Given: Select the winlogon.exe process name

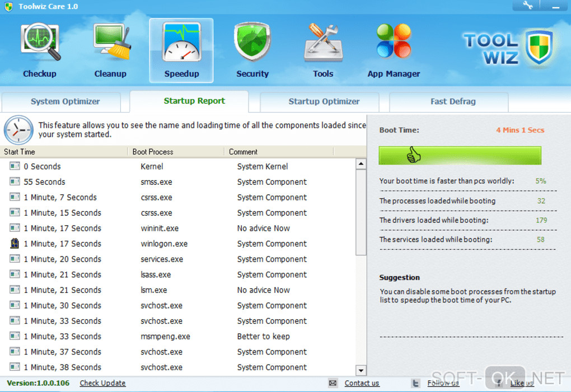Looking at the screenshot, I should tap(164, 244).
